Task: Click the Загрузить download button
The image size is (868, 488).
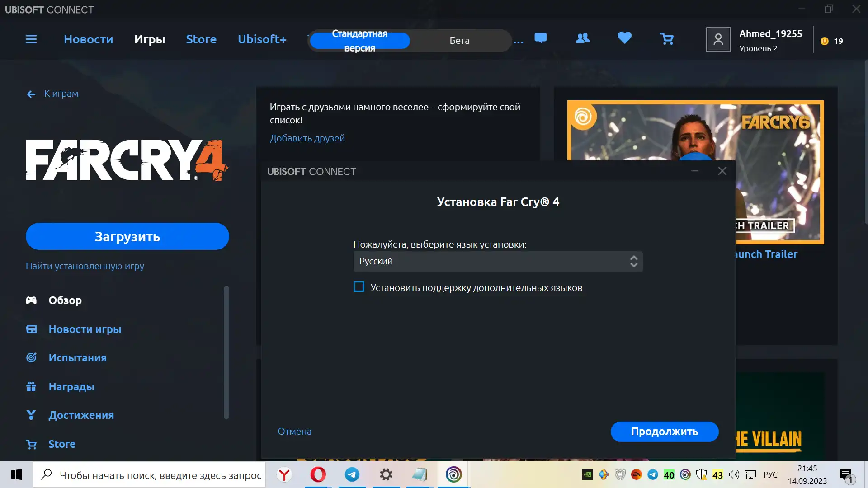Action: click(x=127, y=236)
